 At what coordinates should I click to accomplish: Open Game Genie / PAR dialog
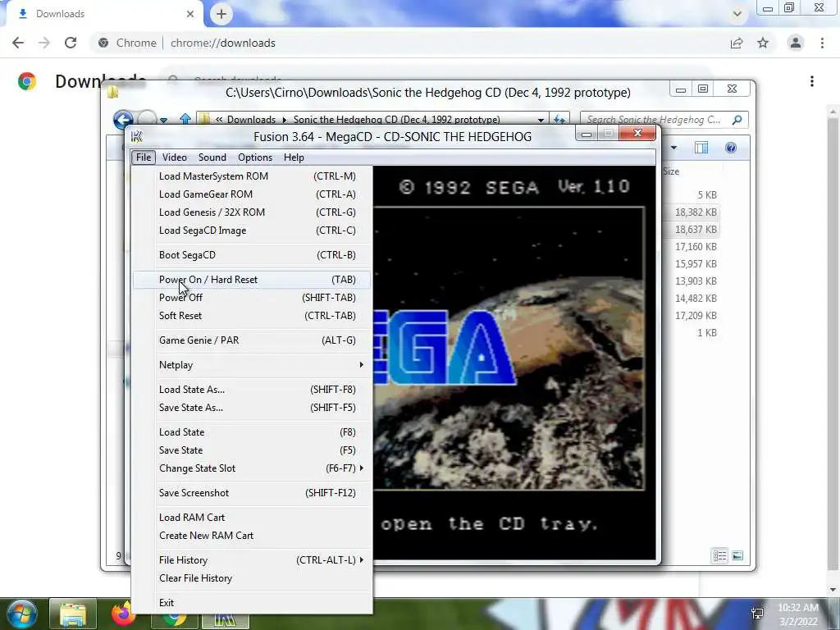tap(252, 340)
